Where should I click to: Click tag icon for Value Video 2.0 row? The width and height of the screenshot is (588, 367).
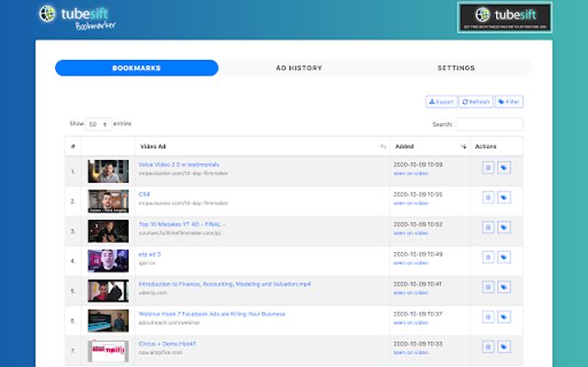[x=503, y=167]
